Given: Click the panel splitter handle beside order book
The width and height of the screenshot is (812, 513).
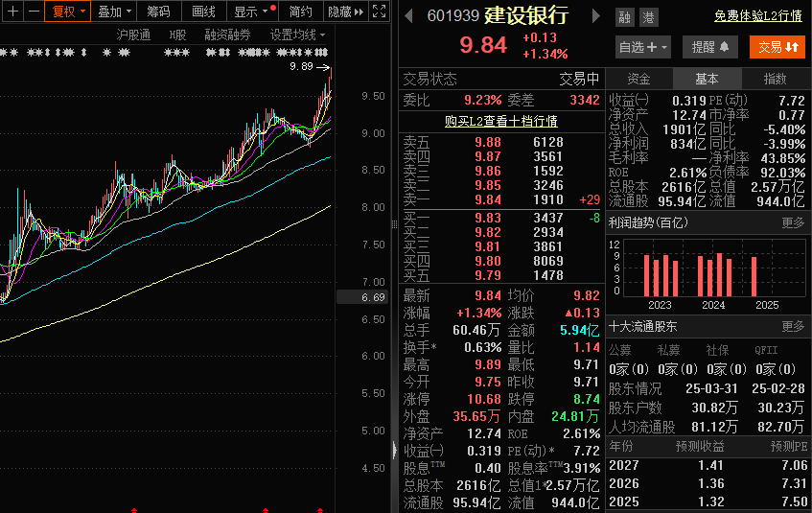Looking at the screenshot, I should (x=395, y=223).
